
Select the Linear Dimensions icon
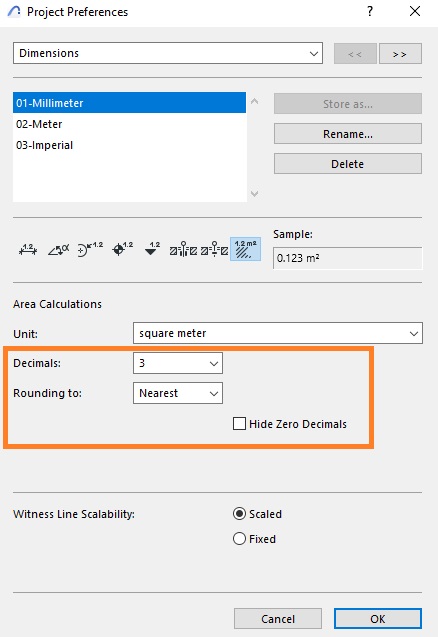[28, 249]
